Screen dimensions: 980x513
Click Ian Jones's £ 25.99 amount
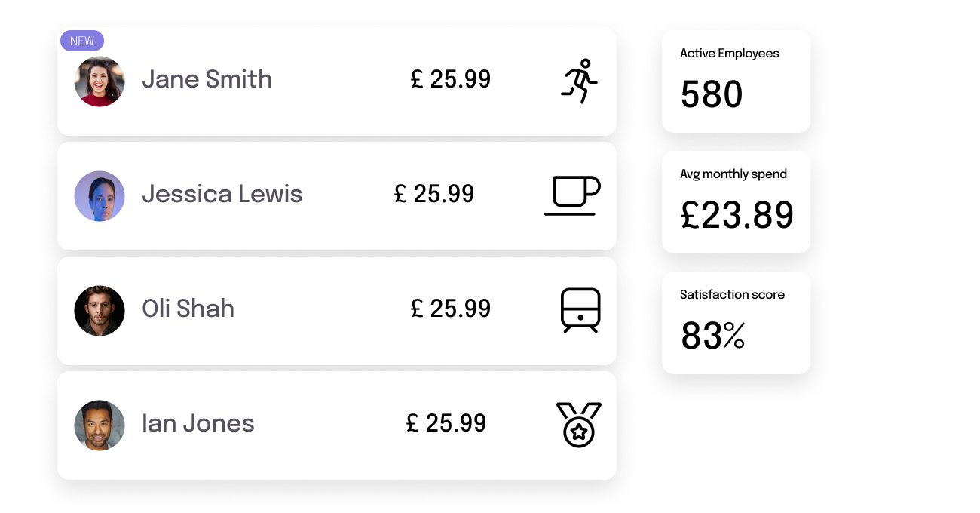coord(446,423)
